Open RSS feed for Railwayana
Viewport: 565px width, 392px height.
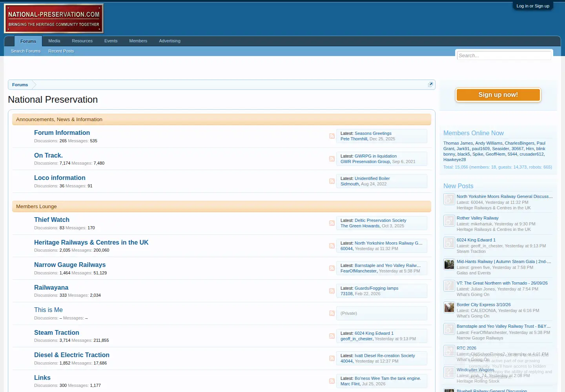332,291
